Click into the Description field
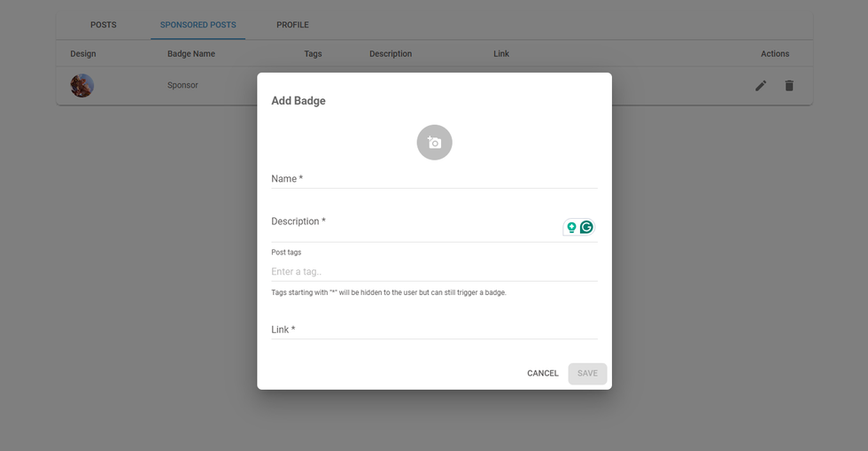This screenshot has width=868, height=451. click(415, 227)
